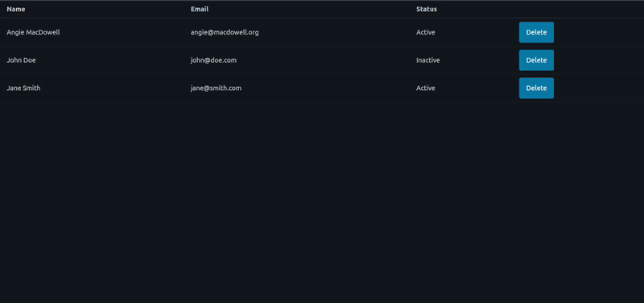This screenshot has width=644, height=303.
Task: Click blank space right of Angie's Delete button
Action: coord(599,32)
